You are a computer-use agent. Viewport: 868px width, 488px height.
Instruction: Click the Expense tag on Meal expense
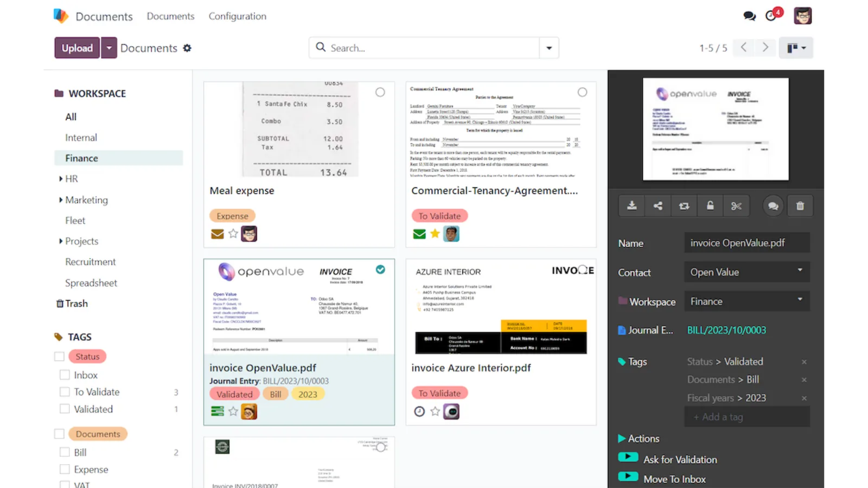(x=232, y=216)
